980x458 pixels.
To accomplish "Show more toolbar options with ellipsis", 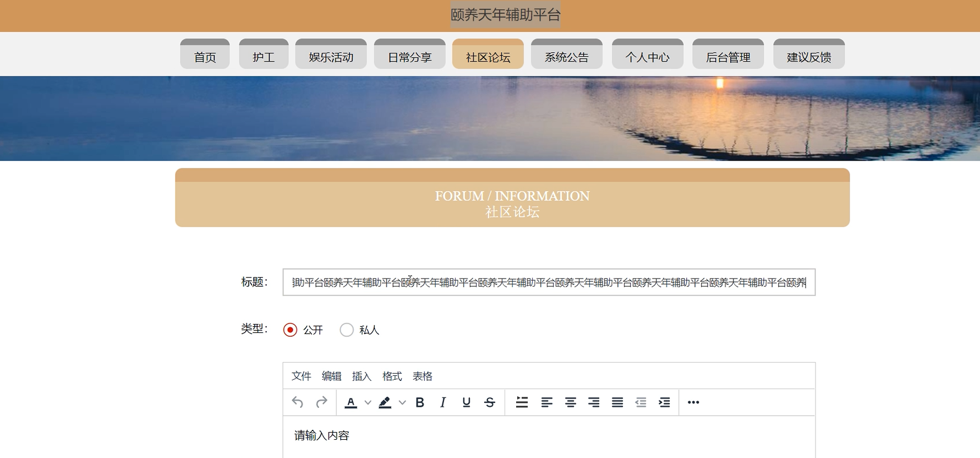I will click(x=693, y=402).
